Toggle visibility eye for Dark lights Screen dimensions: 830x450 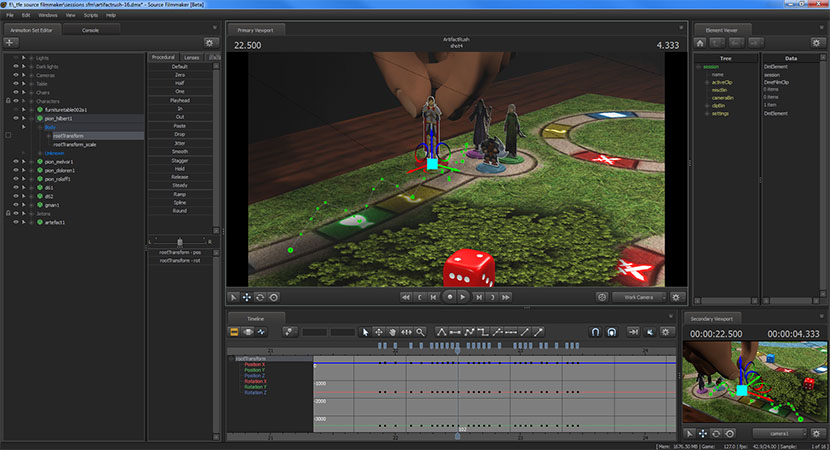(x=16, y=67)
